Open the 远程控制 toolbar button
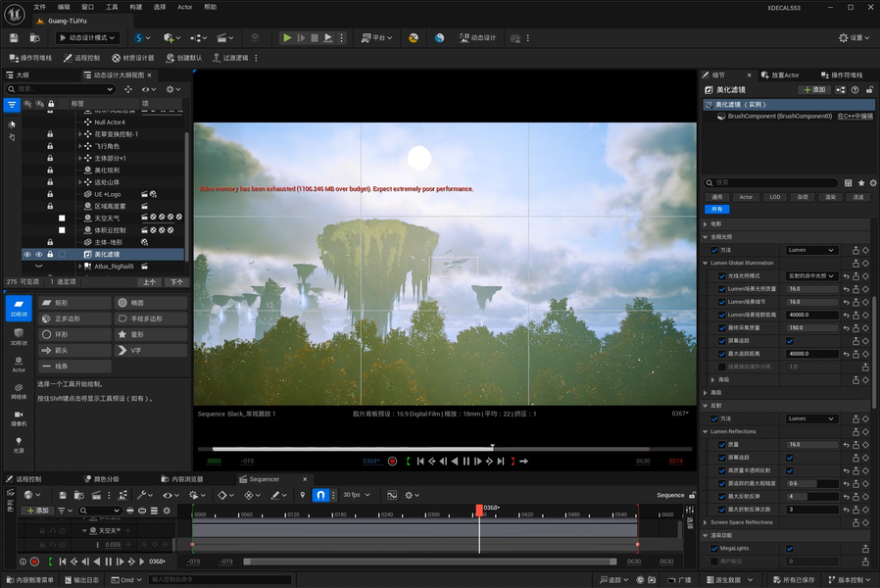Viewport: 880px width, 588px height. point(82,58)
